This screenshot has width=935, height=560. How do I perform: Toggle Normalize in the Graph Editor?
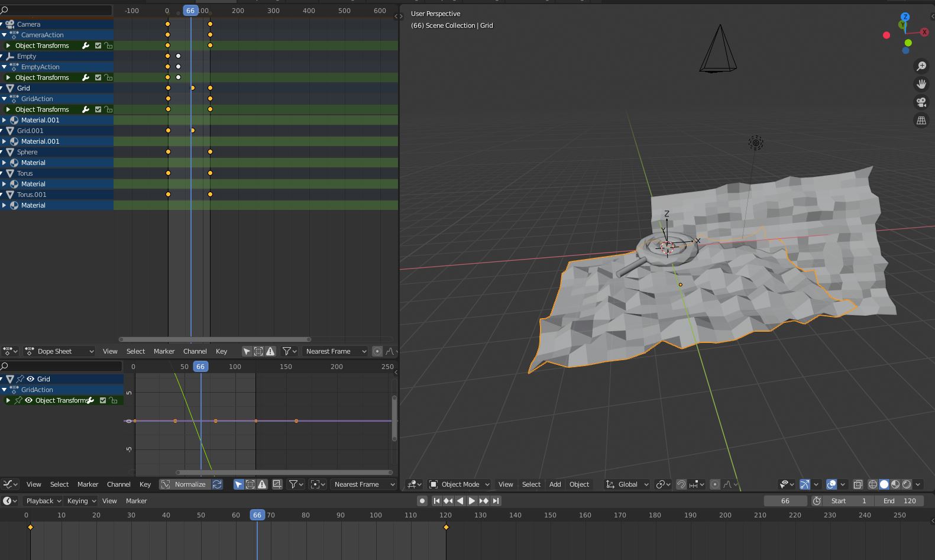tap(184, 484)
